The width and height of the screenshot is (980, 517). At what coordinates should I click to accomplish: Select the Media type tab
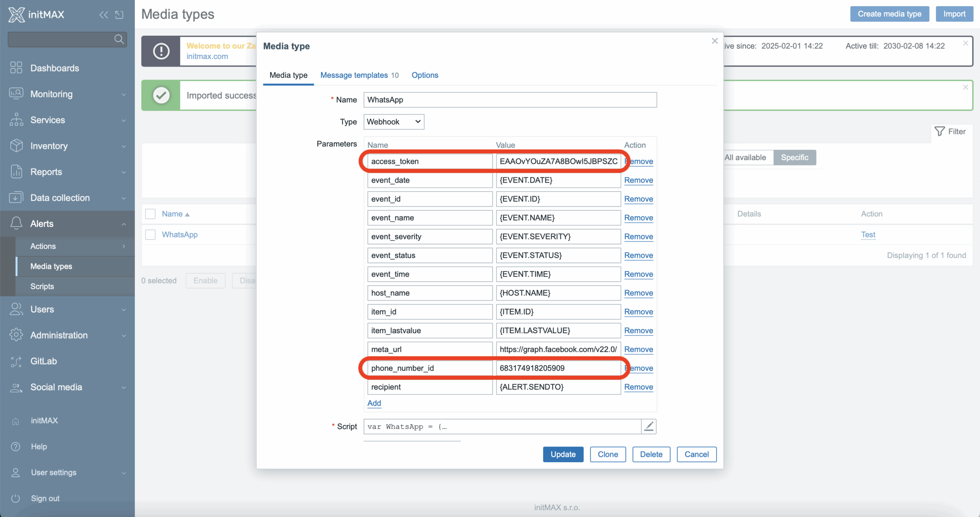[288, 75]
